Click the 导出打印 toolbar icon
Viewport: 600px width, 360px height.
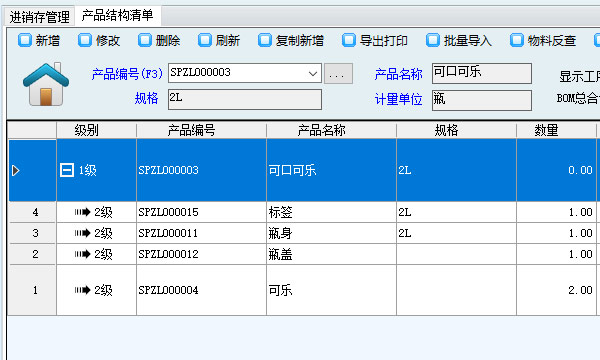349,40
